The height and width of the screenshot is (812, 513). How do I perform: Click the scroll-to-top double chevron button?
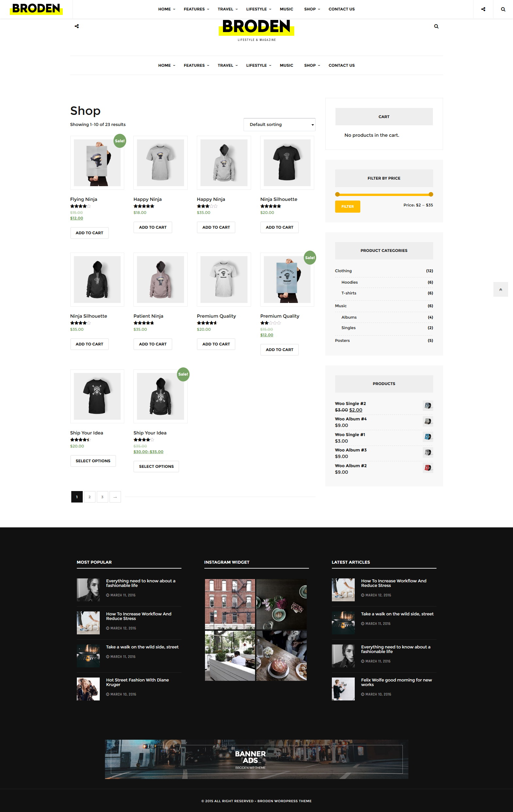click(501, 289)
